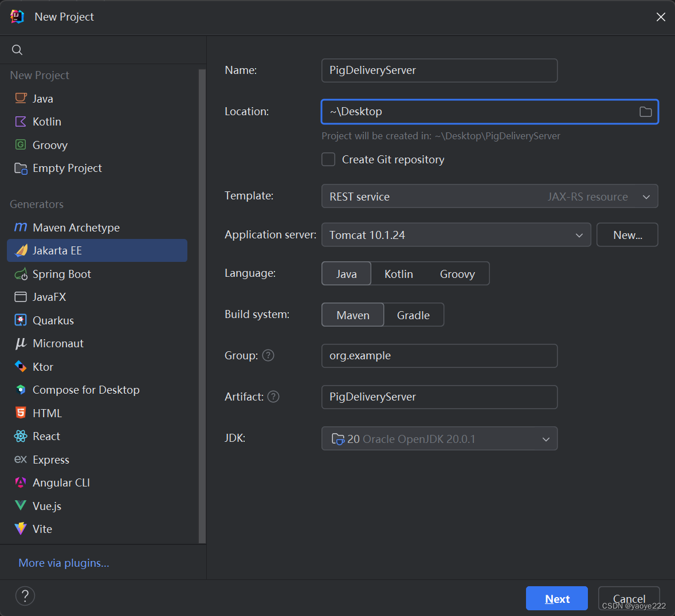Click the Express ex icon
Screen dimensions: 675x616
tap(21, 459)
